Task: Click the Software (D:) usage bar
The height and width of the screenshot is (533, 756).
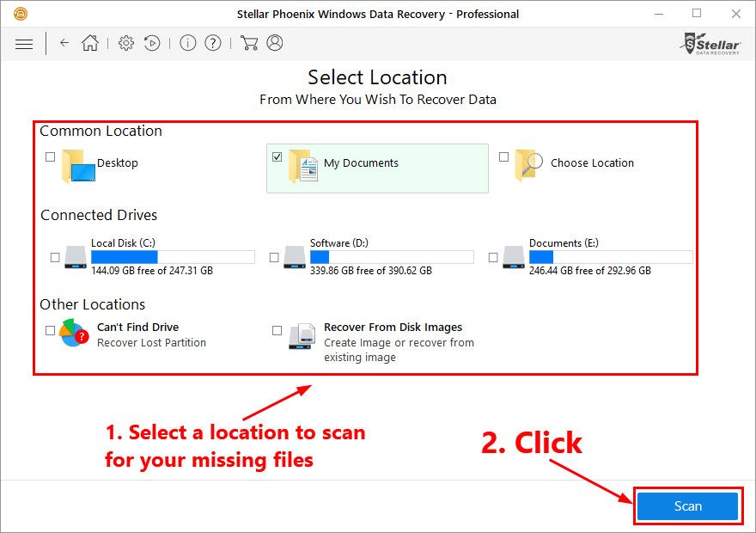Action: click(x=392, y=256)
